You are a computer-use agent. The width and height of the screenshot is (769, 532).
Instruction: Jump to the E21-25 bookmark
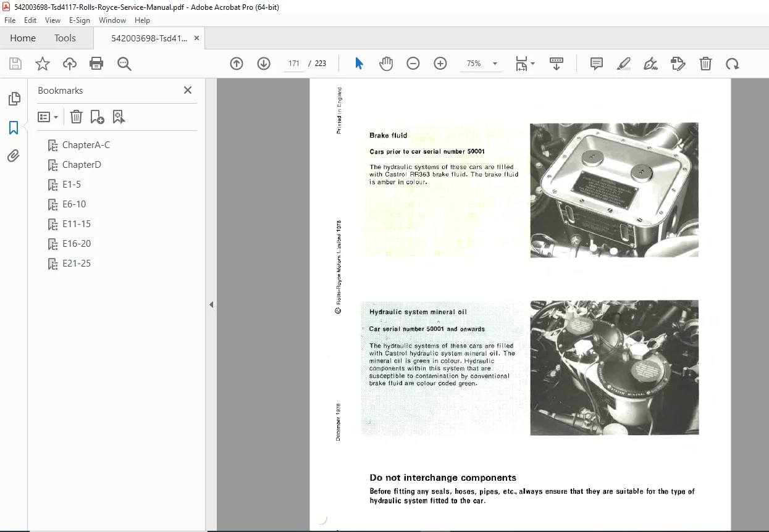pyautogui.click(x=77, y=264)
